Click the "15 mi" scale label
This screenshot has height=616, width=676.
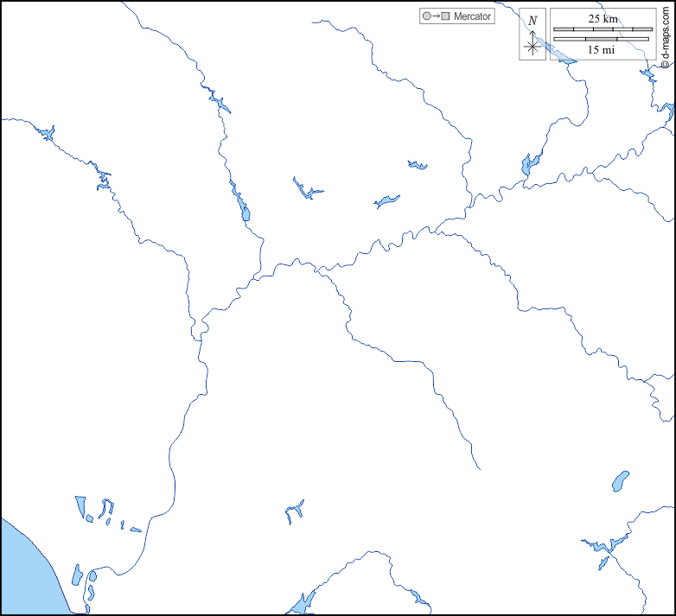[603, 50]
